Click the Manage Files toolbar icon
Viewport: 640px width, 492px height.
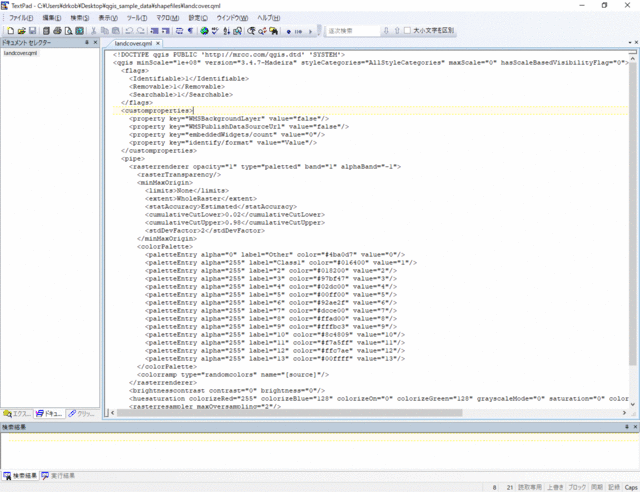coord(46,31)
